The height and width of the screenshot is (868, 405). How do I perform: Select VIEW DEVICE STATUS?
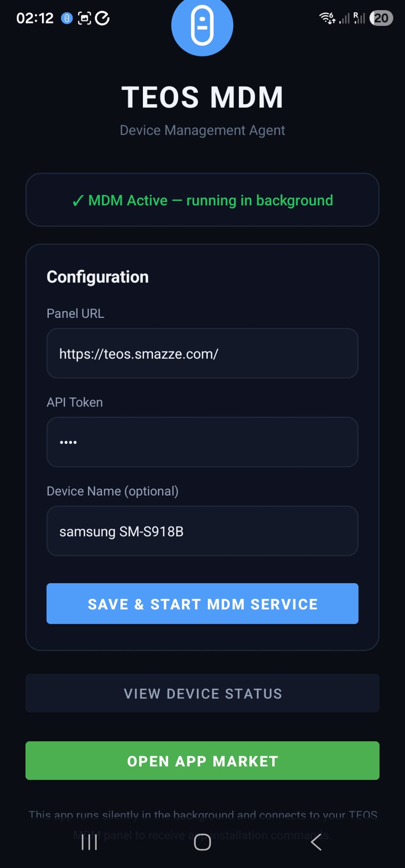202,693
